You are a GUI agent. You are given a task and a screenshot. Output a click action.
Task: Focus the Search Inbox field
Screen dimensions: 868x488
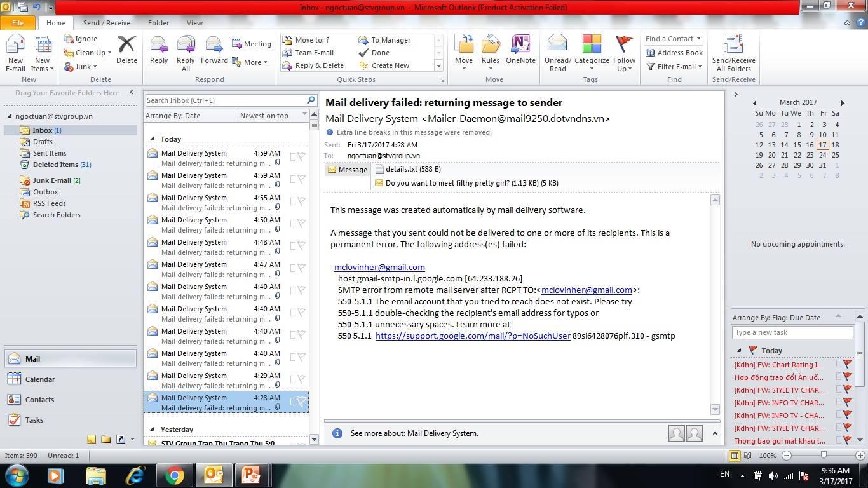226,100
